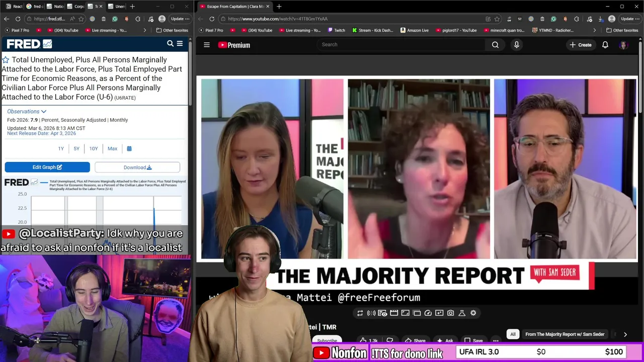The width and height of the screenshot is (644, 362).
Task: Click the YouTube Create button
Action: [x=581, y=45]
